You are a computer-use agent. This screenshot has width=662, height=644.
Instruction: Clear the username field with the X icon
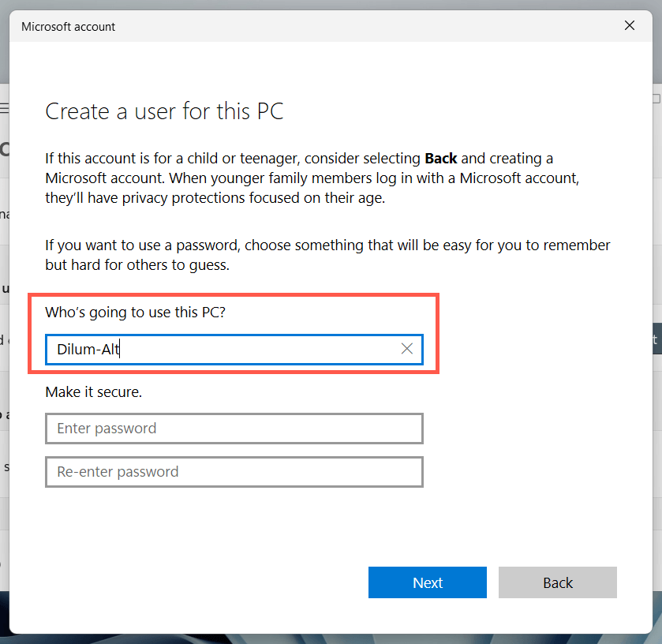pos(407,349)
